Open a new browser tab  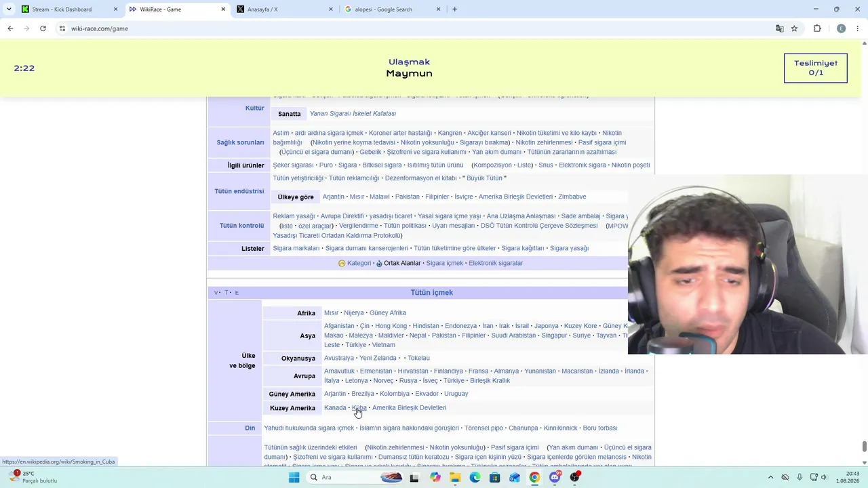454,9
